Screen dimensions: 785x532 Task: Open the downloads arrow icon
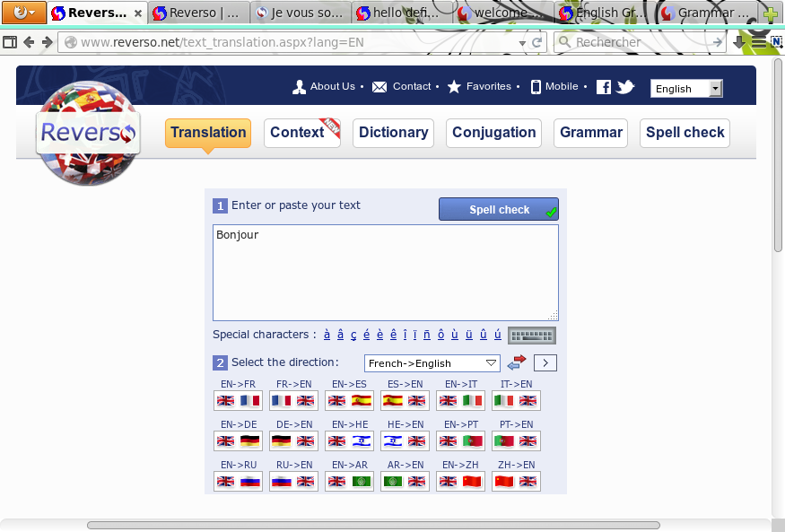[x=739, y=42]
